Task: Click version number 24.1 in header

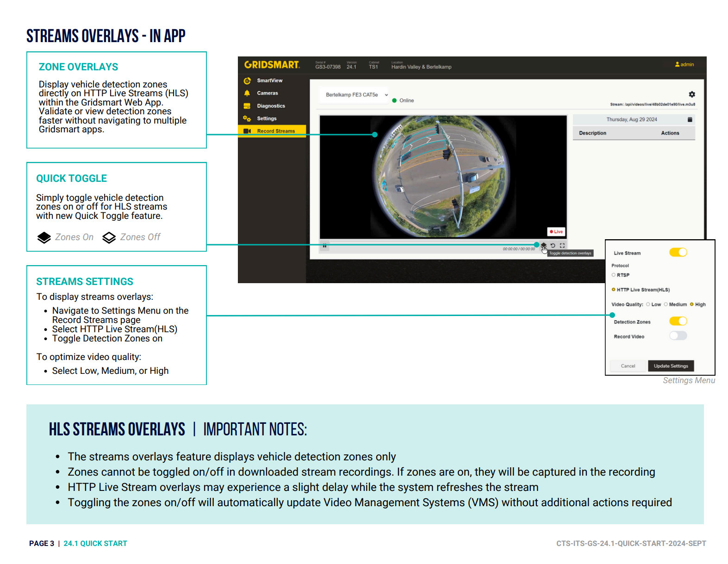Action: click(351, 67)
